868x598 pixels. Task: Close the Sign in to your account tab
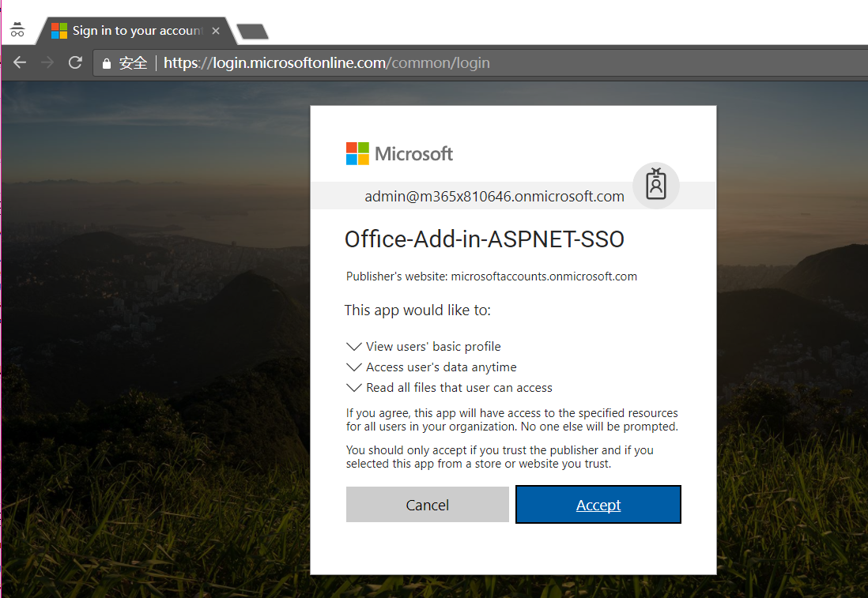pyautogui.click(x=215, y=30)
